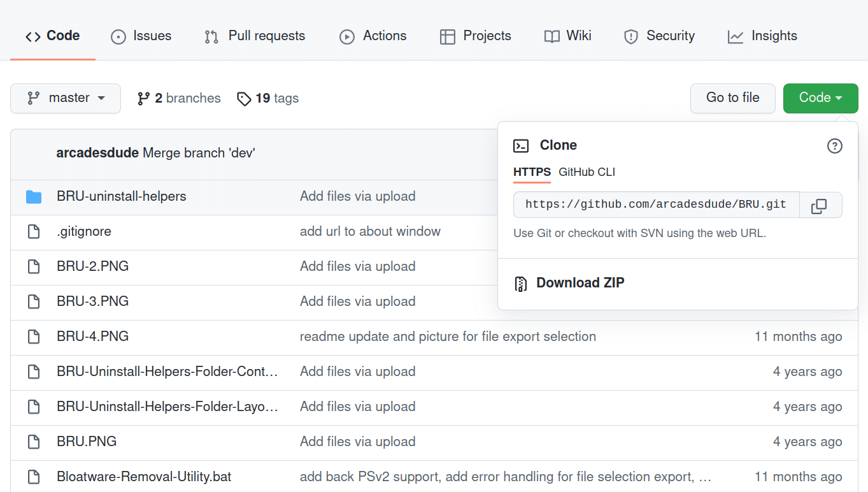Open the BRU-2.PNG file
The image size is (868, 492).
pyautogui.click(x=93, y=266)
